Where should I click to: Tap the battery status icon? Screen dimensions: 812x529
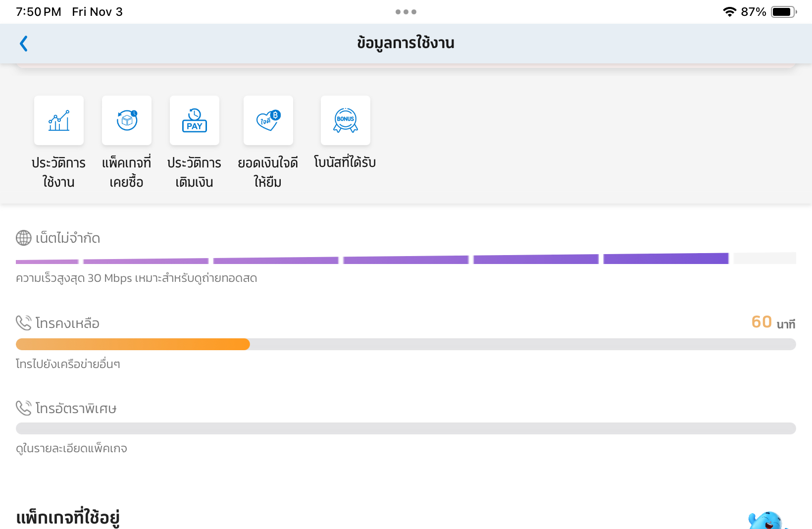click(784, 12)
